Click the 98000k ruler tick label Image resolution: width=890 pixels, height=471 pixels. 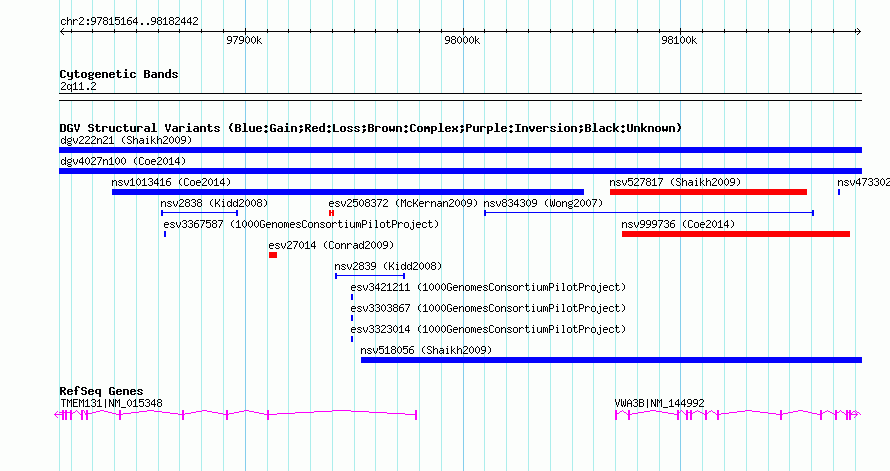(x=462, y=40)
